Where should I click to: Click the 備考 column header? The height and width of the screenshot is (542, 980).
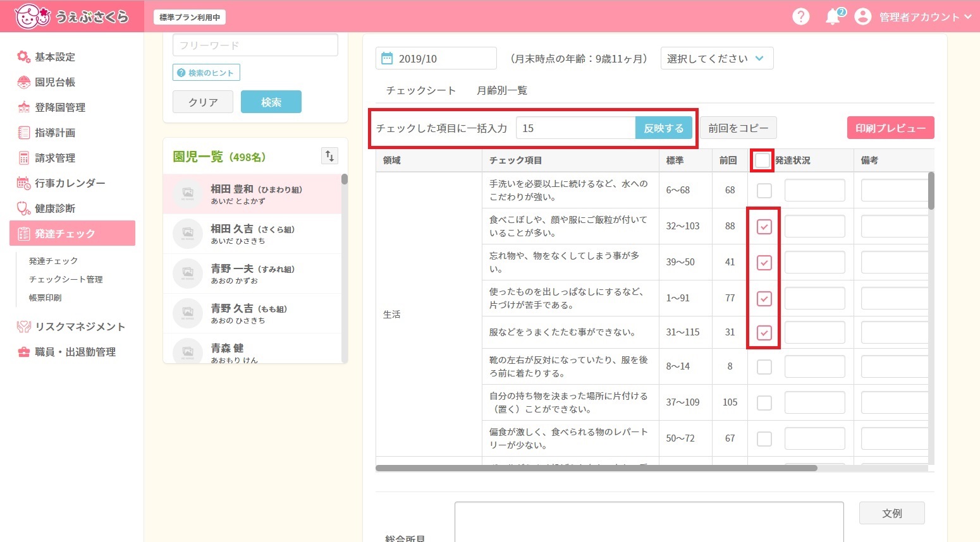869,160
